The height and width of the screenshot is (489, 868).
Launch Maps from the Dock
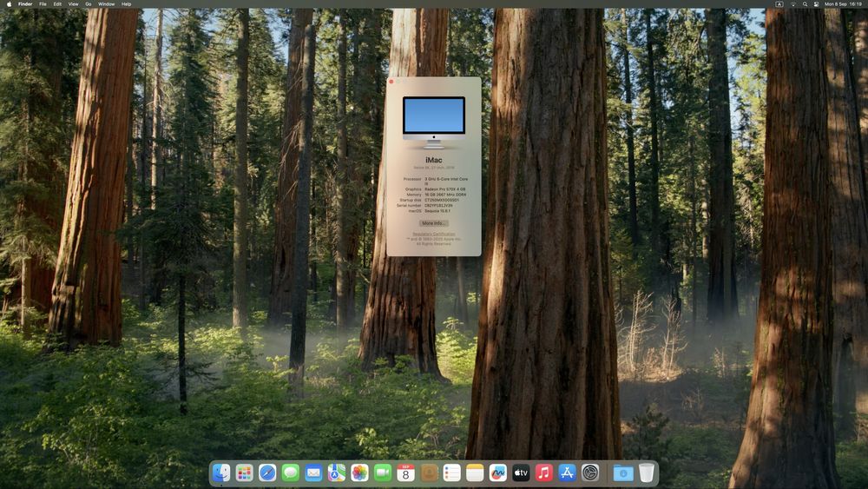(337, 472)
